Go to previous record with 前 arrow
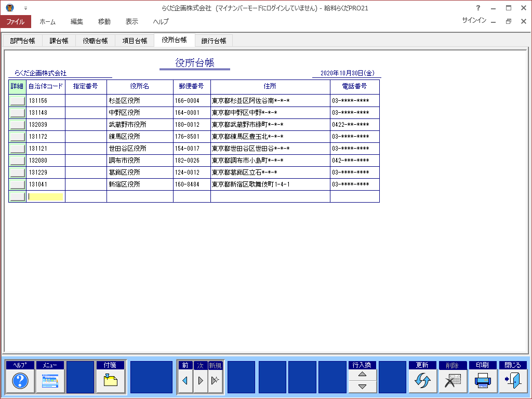This screenshot has width=532, height=399. tap(185, 381)
